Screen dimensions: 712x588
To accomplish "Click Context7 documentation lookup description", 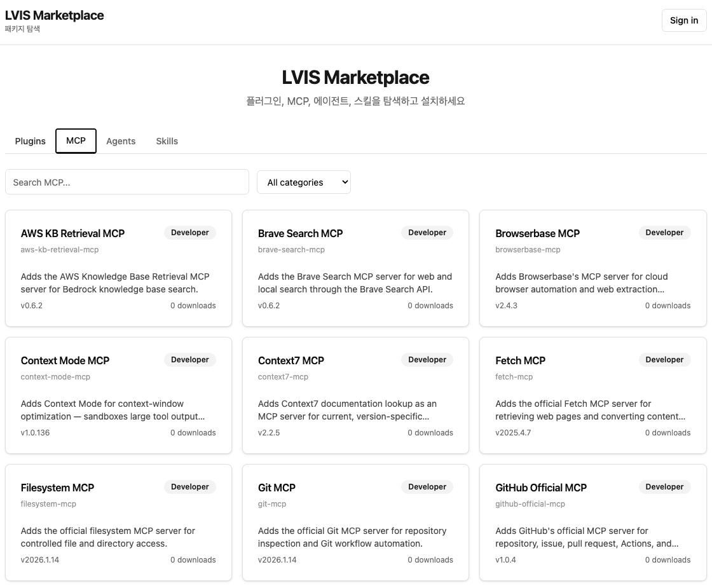I will pyautogui.click(x=347, y=410).
